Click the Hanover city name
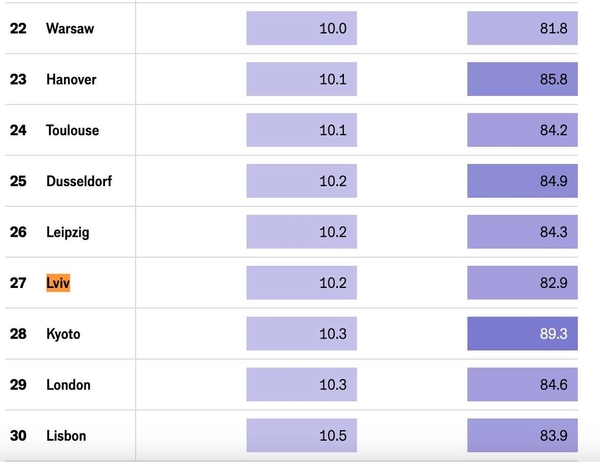The height and width of the screenshot is (462, 600). pos(71,79)
